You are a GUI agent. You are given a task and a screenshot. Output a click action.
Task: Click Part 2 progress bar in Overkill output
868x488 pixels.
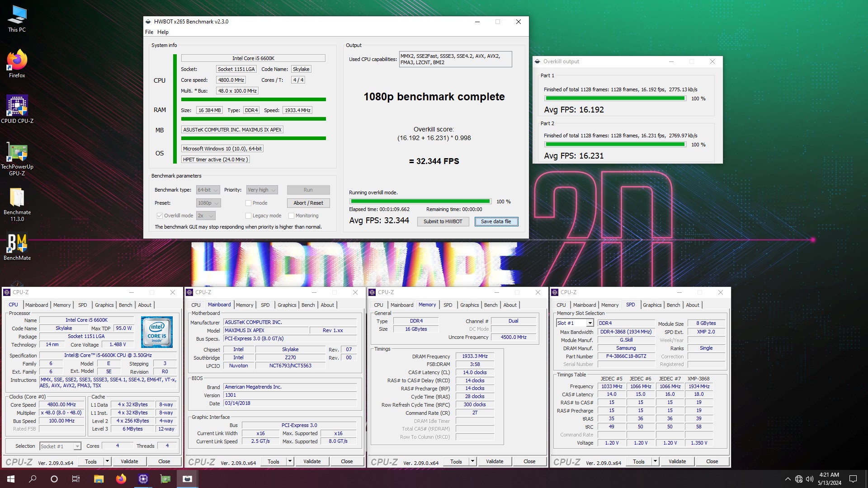point(615,145)
